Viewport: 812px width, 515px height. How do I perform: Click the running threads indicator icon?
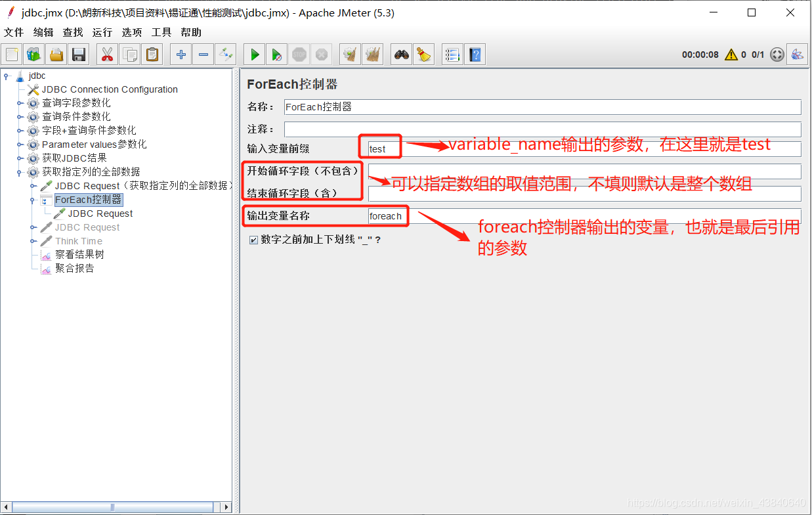click(777, 55)
